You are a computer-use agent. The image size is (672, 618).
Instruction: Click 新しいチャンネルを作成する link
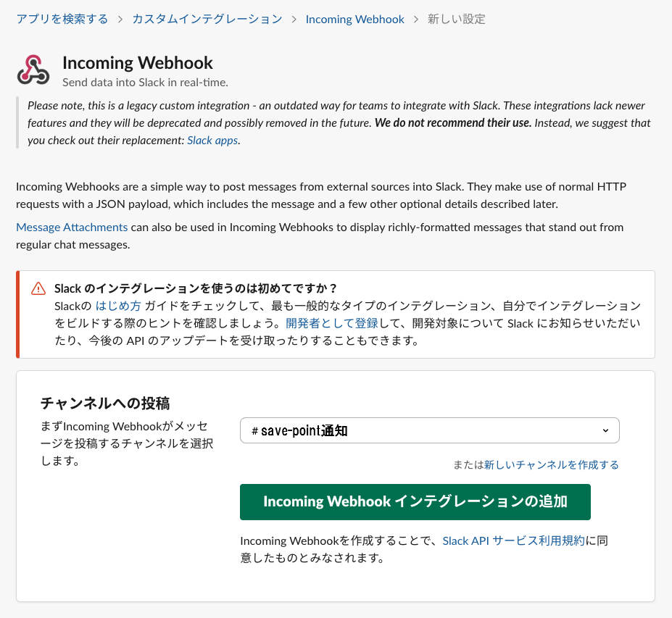(551, 464)
